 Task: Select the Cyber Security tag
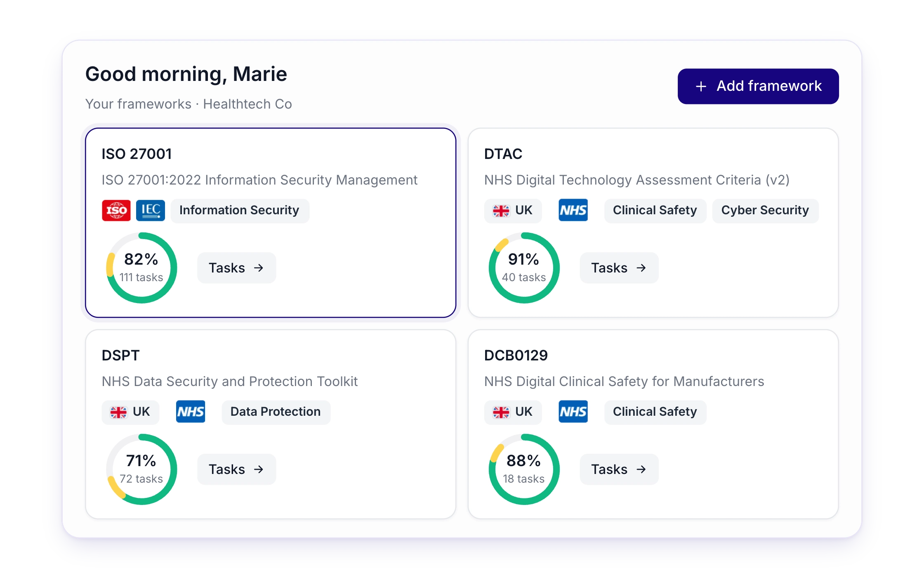click(765, 211)
